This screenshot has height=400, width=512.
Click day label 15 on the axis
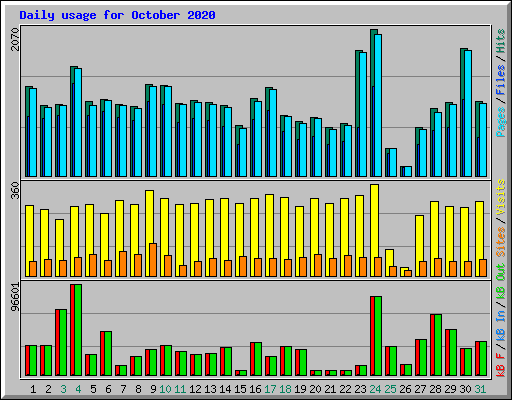point(240,389)
